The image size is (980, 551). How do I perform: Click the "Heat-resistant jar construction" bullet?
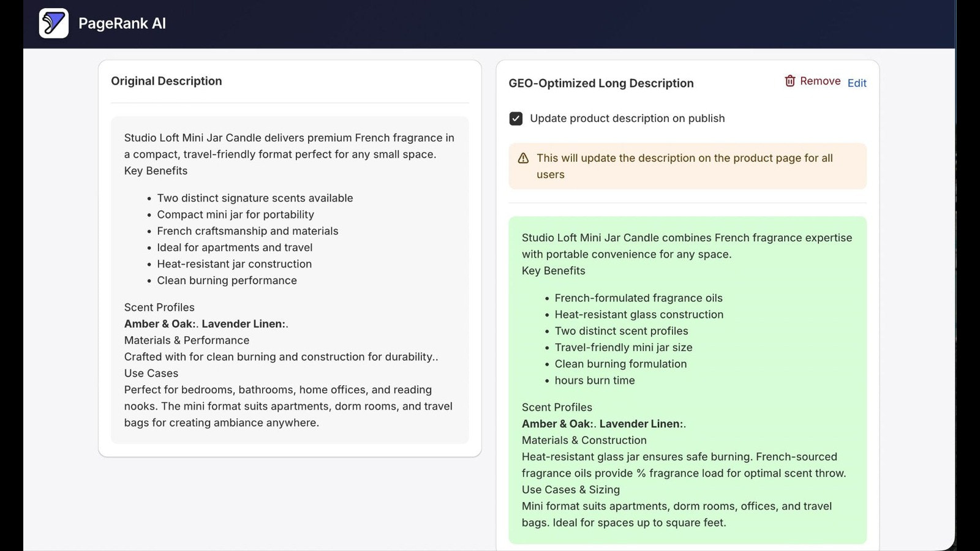[234, 264]
